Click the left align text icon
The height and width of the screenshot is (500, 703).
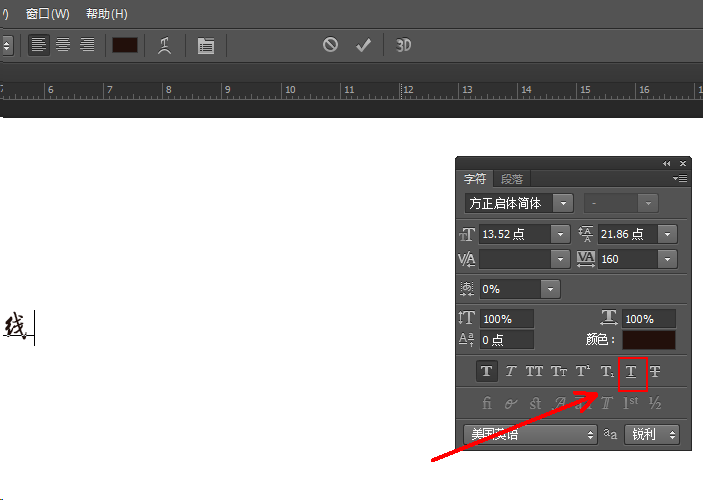coord(39,45)
